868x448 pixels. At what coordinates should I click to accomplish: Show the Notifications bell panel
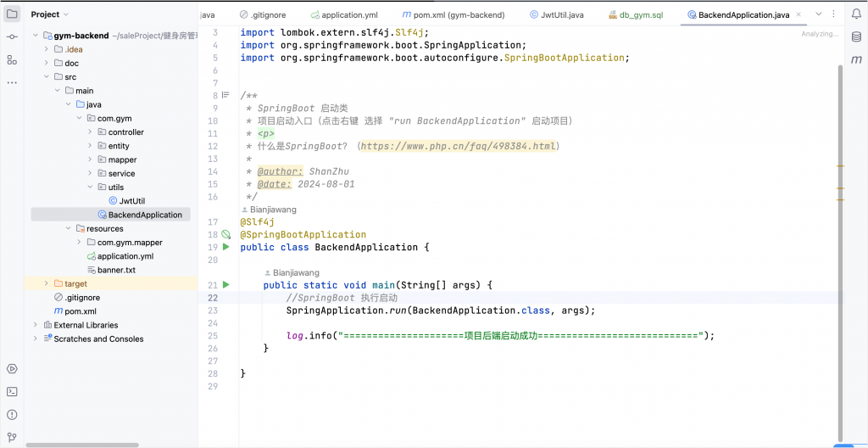[856, 14]
